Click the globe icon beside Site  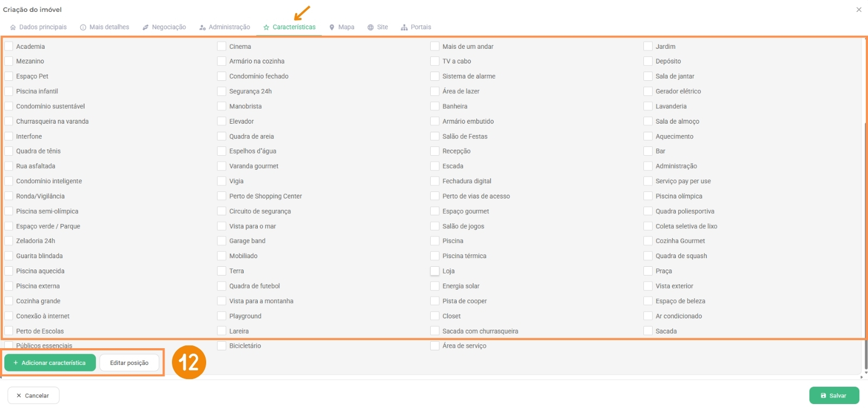tap(371, 27)
